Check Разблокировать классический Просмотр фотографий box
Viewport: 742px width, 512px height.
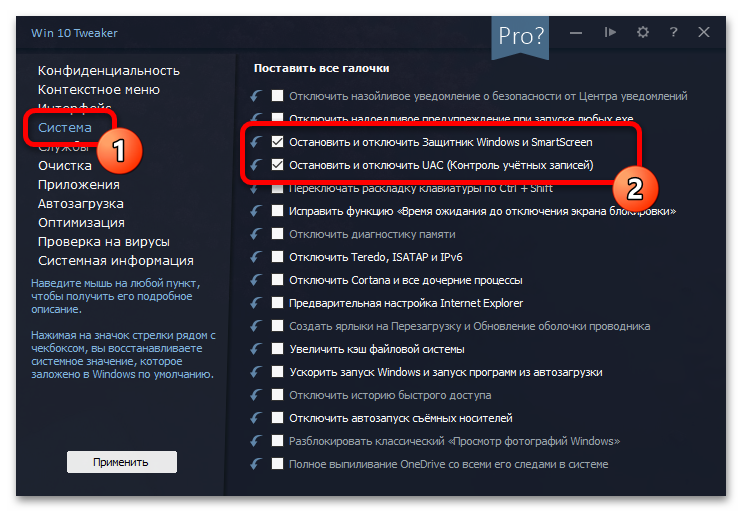pyautogui.click(x=277, y=441)
